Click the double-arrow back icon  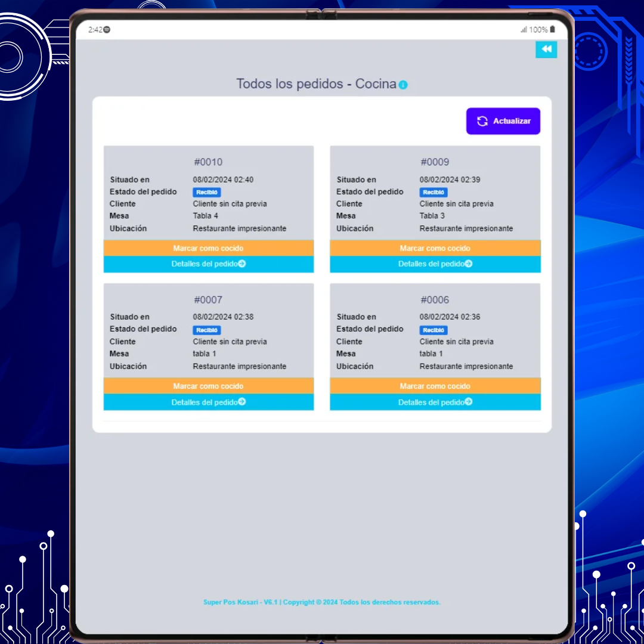tap(546, 49)
